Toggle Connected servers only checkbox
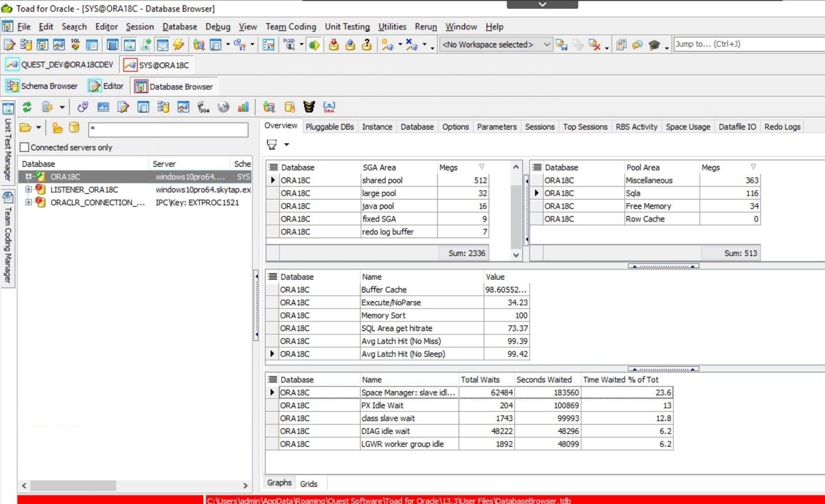Viewport: 825px width, 504px height. pyautogui.click(x=24, y=148)
